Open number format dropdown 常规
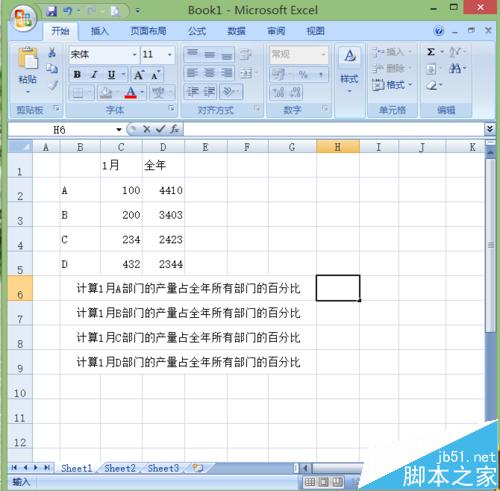Image resolution: width=500 pixels, height=491 pixels. tap(323, 54)
